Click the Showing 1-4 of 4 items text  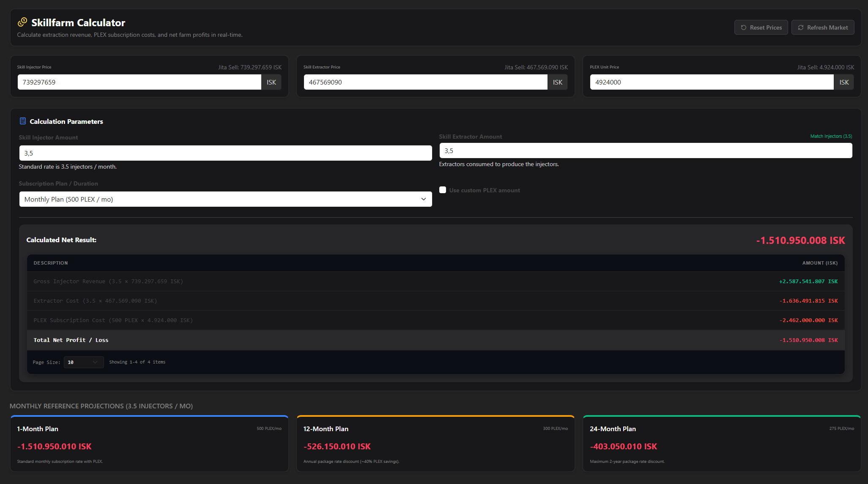[137, 362]
